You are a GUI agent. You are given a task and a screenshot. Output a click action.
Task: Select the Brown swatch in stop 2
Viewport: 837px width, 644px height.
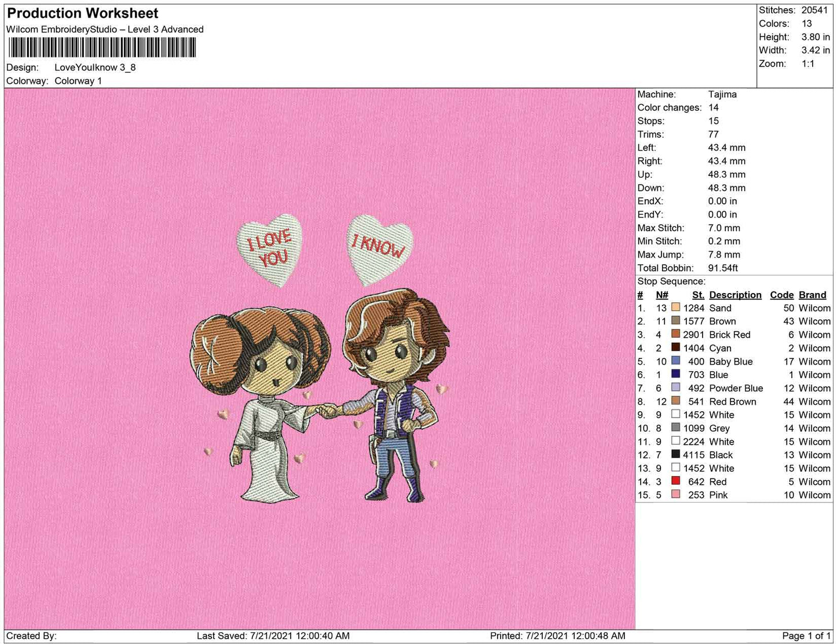tap(675, 321)
